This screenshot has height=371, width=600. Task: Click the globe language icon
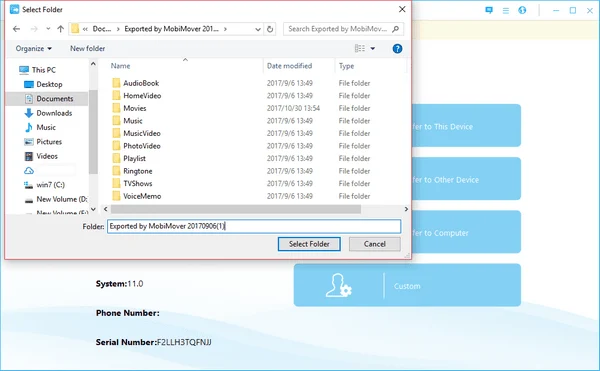(522, 10)
